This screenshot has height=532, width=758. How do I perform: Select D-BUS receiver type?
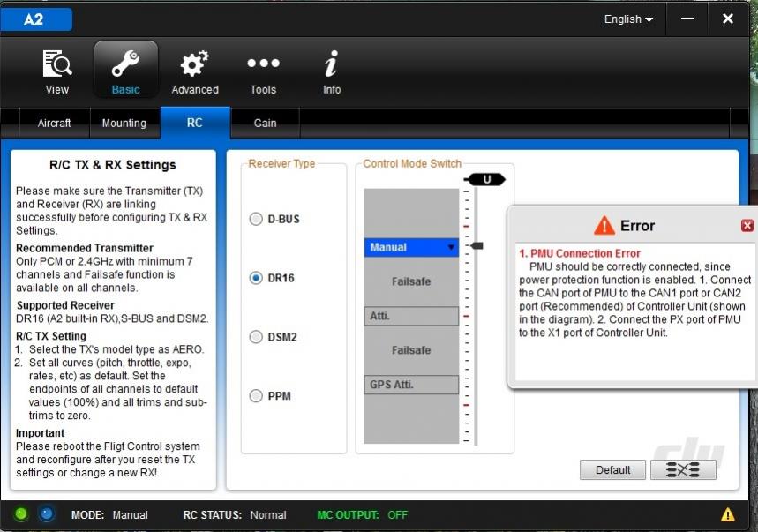[x=256, y=219]
